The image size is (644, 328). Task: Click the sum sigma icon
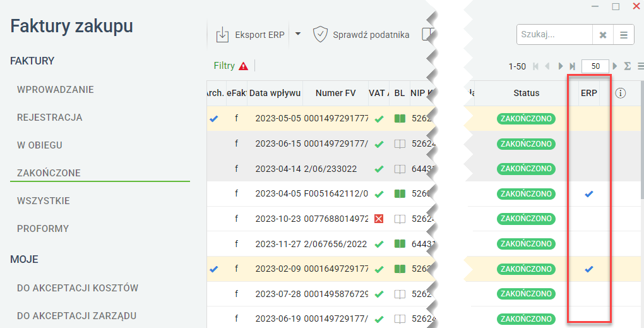click(627, 66)
